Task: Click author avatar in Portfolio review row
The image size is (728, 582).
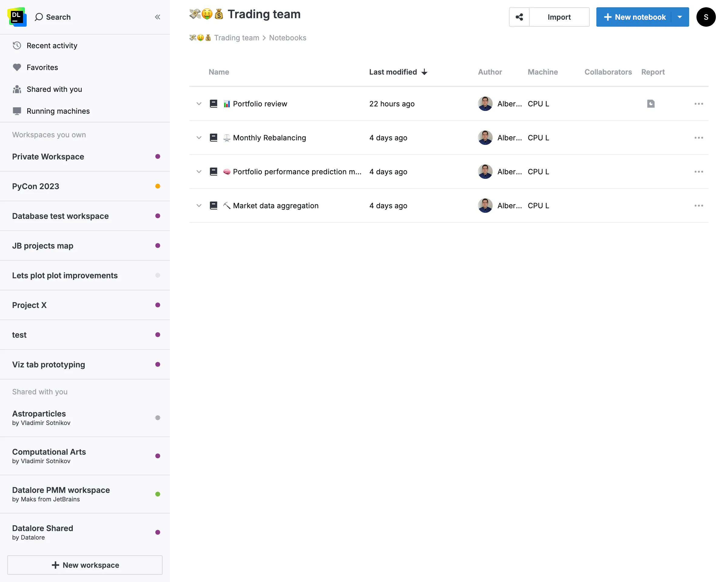Action: point(485,104)
